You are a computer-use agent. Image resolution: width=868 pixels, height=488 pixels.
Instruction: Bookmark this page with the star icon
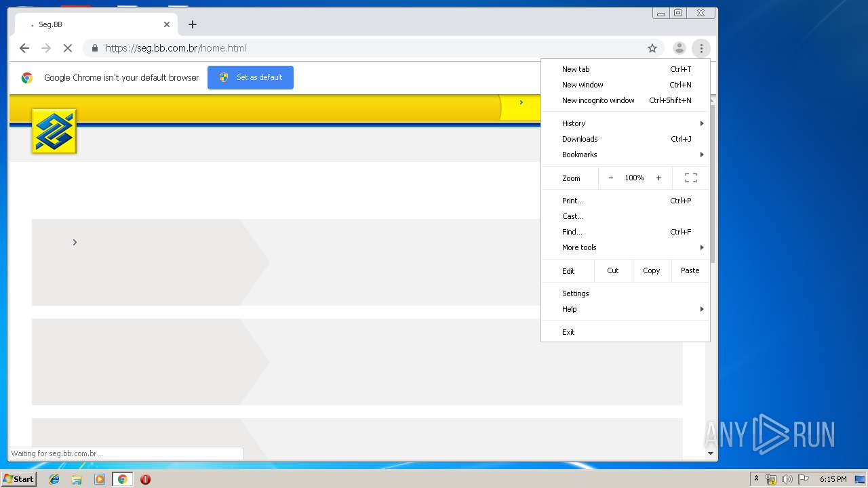tap(652, 48)
